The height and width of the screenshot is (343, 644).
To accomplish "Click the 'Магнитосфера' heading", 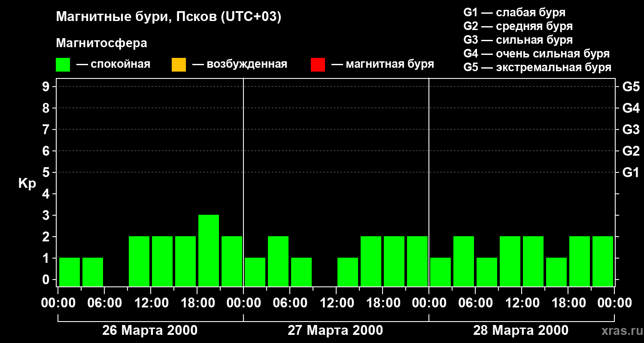I will [x=101, y=43].
